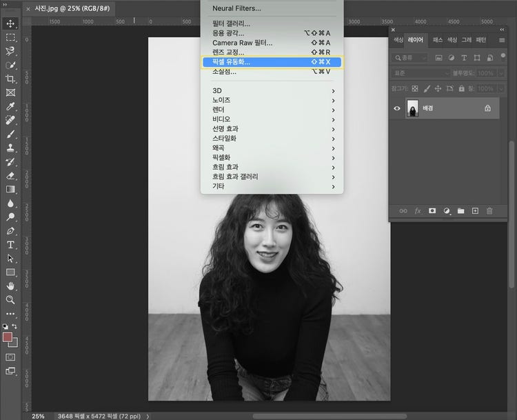
Task: Add a layer mask button
Action: [432, 211]
